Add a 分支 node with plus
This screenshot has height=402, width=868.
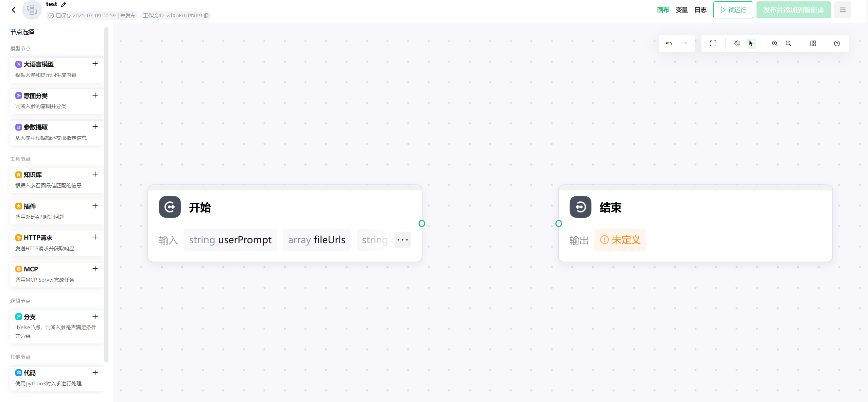[x=95, y=316]
